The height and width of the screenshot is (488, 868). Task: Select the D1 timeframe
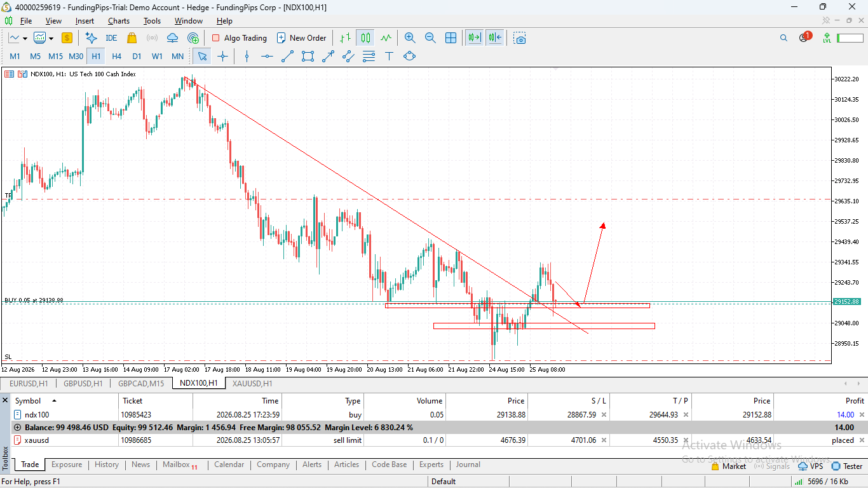[x=137, y=56]
